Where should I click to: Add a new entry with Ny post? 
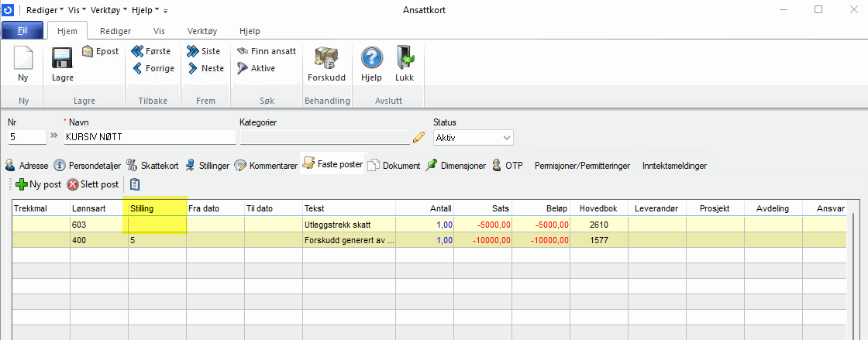coord(38,184)
